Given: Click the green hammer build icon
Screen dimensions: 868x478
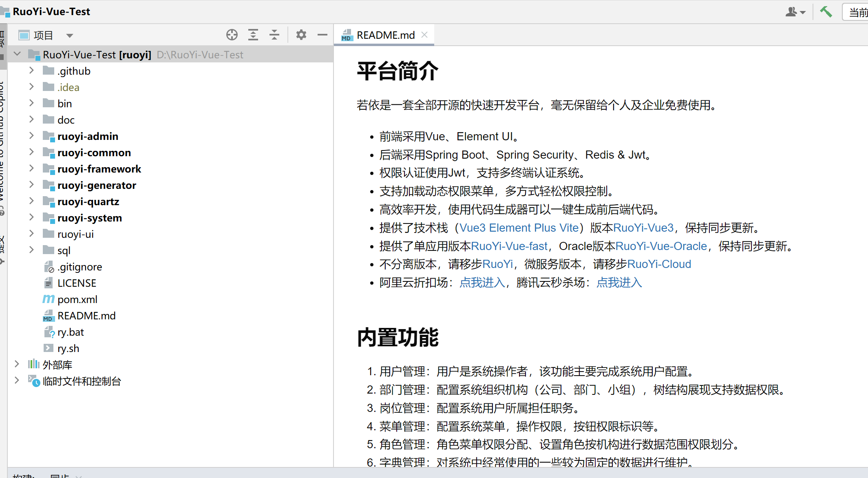Looking at the screenshot, I should [826, 12].
